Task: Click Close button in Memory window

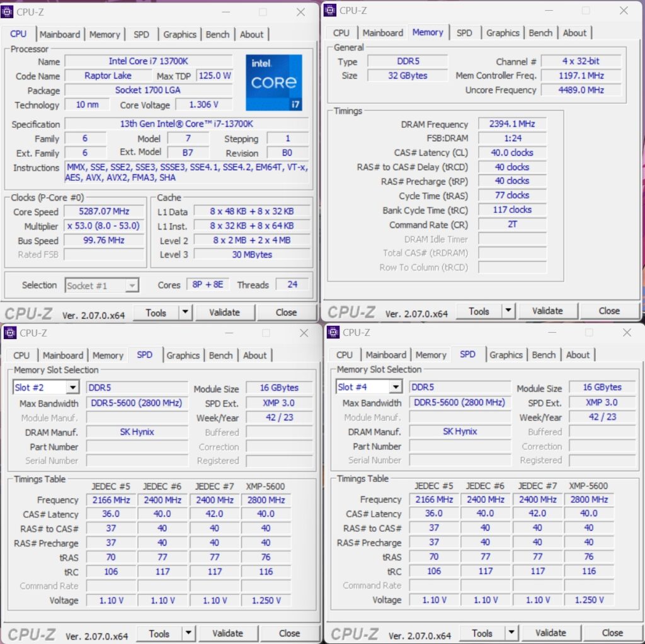Action: pos(609,311)
